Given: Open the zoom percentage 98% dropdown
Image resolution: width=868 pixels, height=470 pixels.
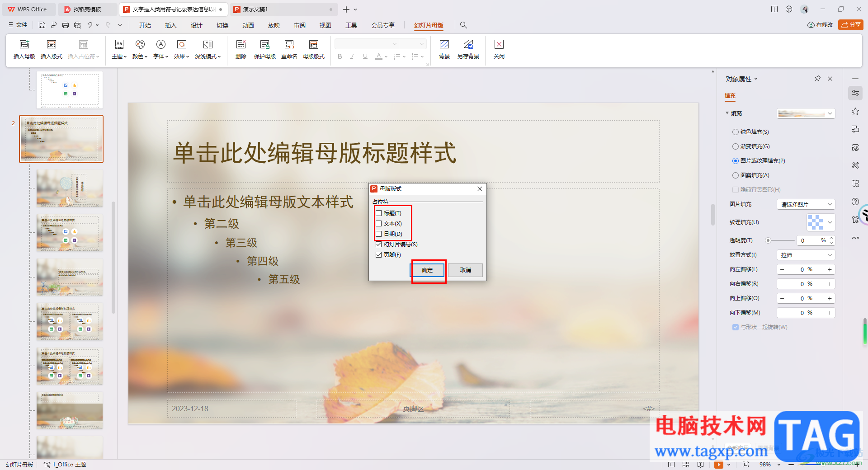Looking at the screenshot, I should coord(778,465).
